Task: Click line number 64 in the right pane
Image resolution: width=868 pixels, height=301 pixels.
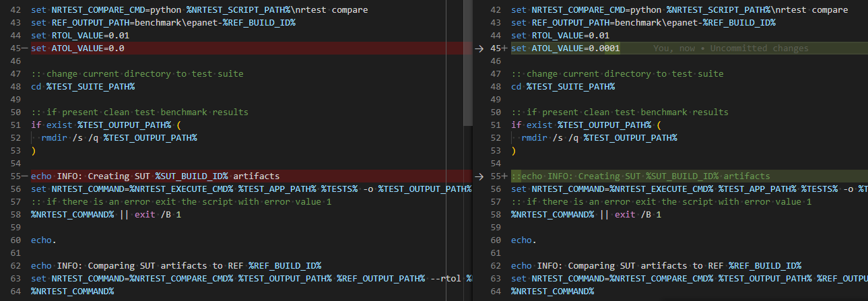Action: click(x=496, y=292)
